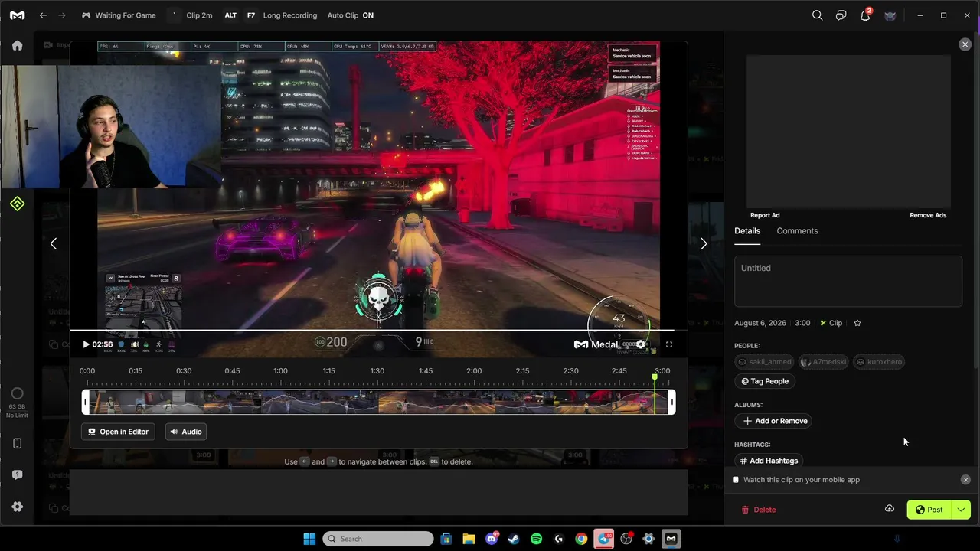Click the right trim handle of timeline
This screenshot has height=551, width=980.
[x=672, y=403]
